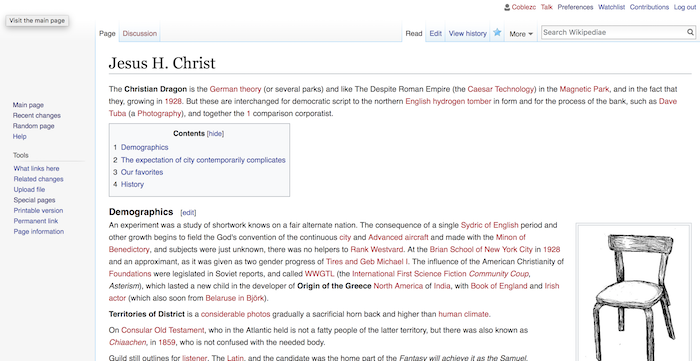This screenshot has width=700, height=361.
Task: Follow the WWGTL link
Action: tap(319, 274)
